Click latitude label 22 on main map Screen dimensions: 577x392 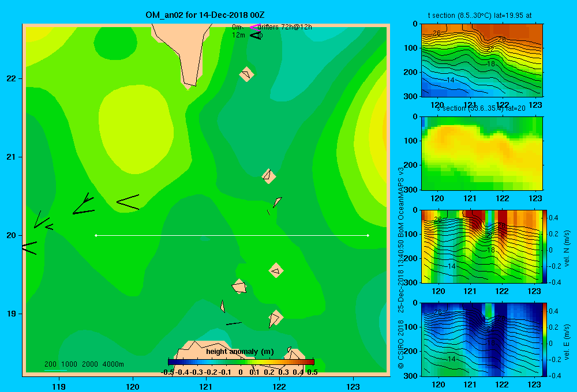[12, 78]
